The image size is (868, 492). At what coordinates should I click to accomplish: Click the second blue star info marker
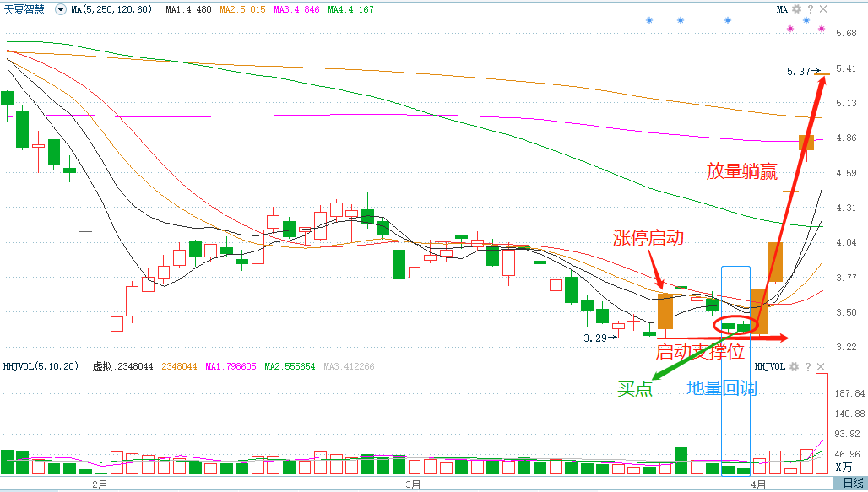click(x=681, y=20)
